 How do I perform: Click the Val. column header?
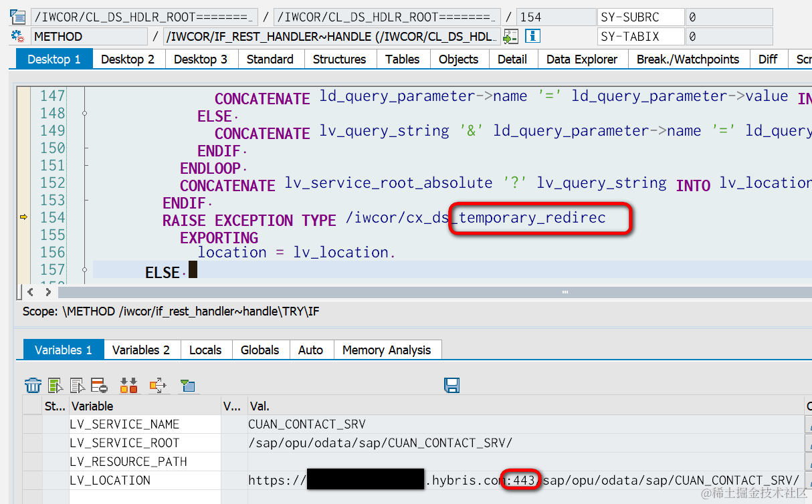526,406
